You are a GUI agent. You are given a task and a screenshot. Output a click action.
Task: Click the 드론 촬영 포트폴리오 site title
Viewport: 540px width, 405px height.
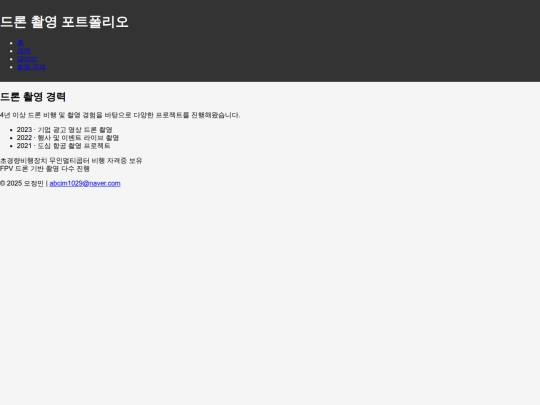[x=64, y=22]
